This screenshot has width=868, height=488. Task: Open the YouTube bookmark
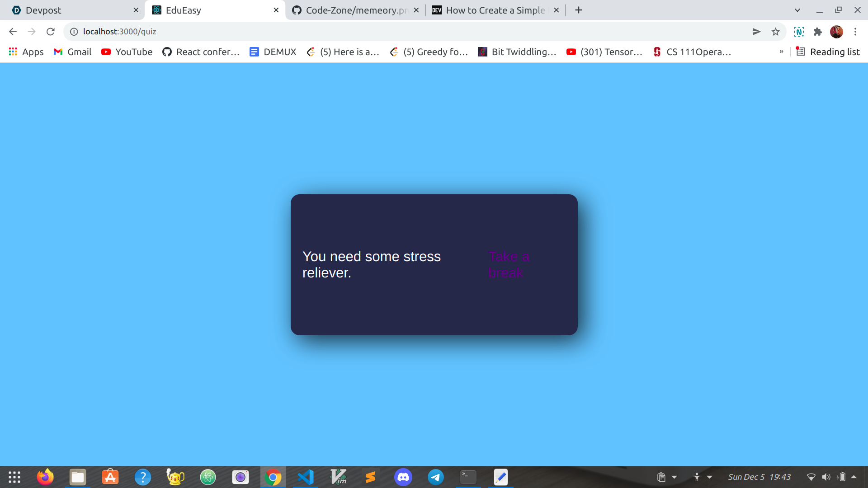(127, 52)
